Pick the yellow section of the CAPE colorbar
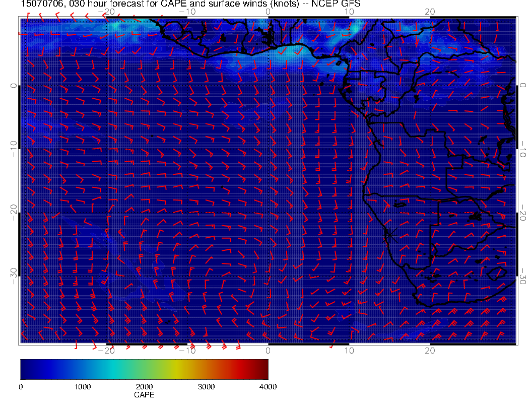Image resolution: width=532 pixels, height=411 pixels. [176, 369]
